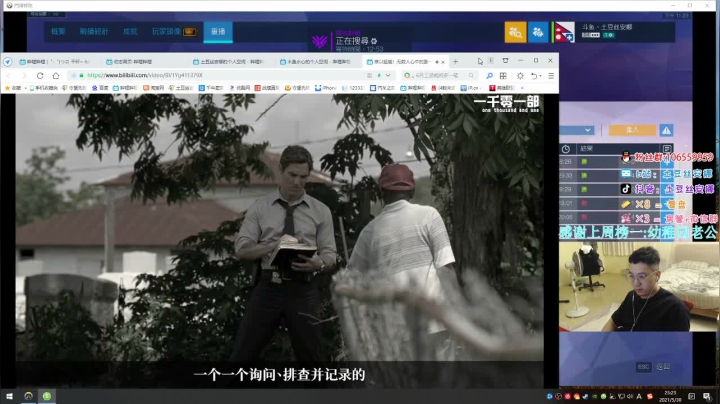The width and height of the screenshot is (720, 404).
Task: Open the 12306 bookmark
Action: point(353,88)
